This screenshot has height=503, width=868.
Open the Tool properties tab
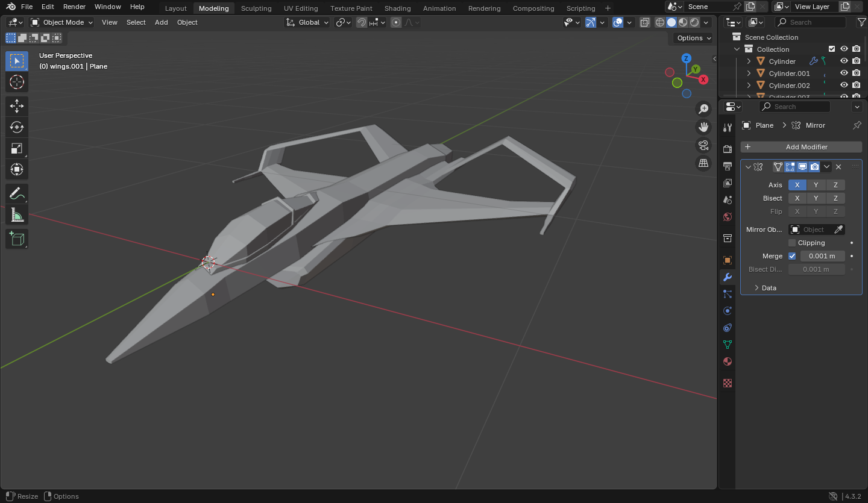728,128
